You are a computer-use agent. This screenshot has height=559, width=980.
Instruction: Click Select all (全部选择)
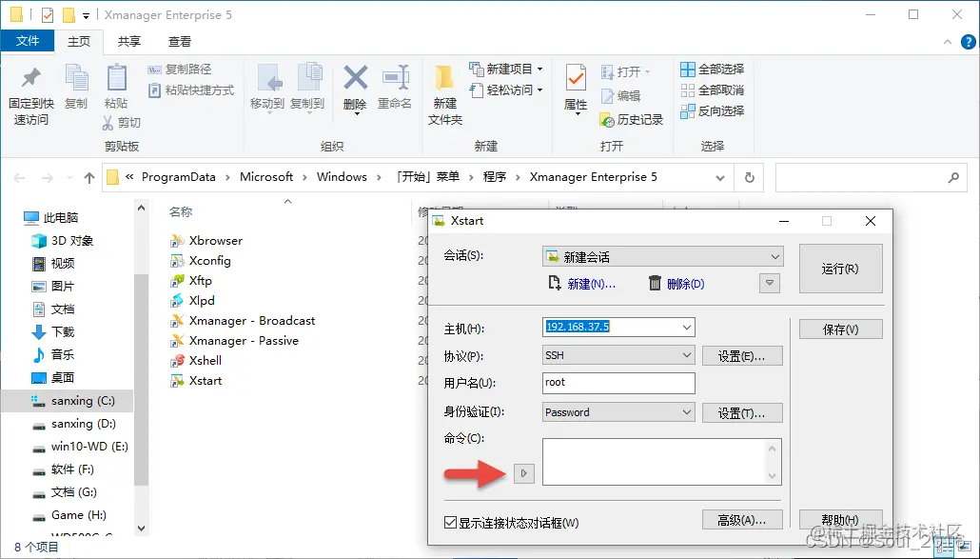click(713, 69)
